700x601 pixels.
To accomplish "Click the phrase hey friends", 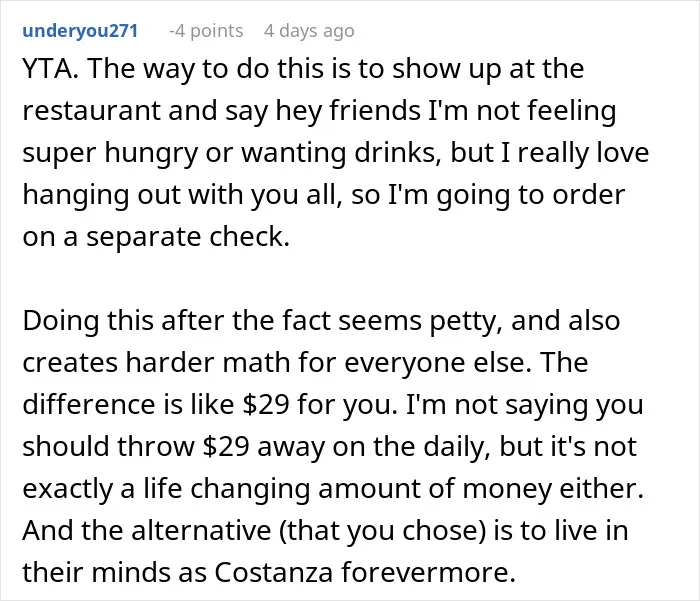I will pyautogui.click(x=348, y=110).
